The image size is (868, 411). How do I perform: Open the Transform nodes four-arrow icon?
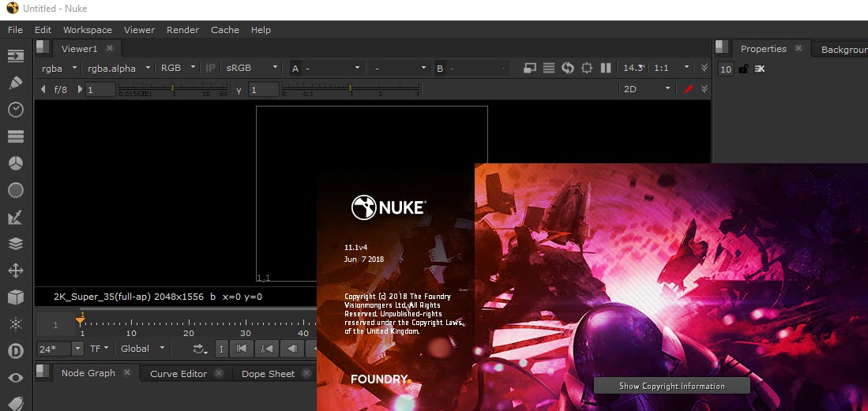coord(16,271)
